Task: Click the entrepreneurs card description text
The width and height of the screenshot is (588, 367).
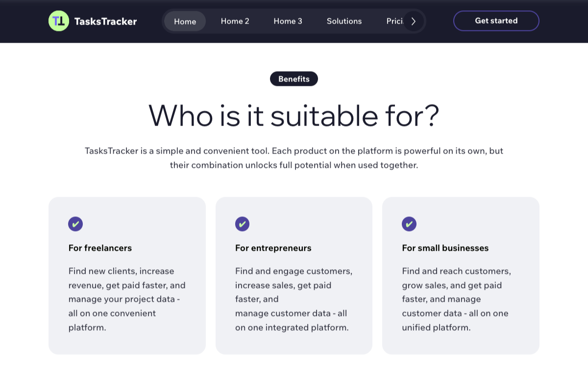Action: pyautogui.click(x=294, y=299)
